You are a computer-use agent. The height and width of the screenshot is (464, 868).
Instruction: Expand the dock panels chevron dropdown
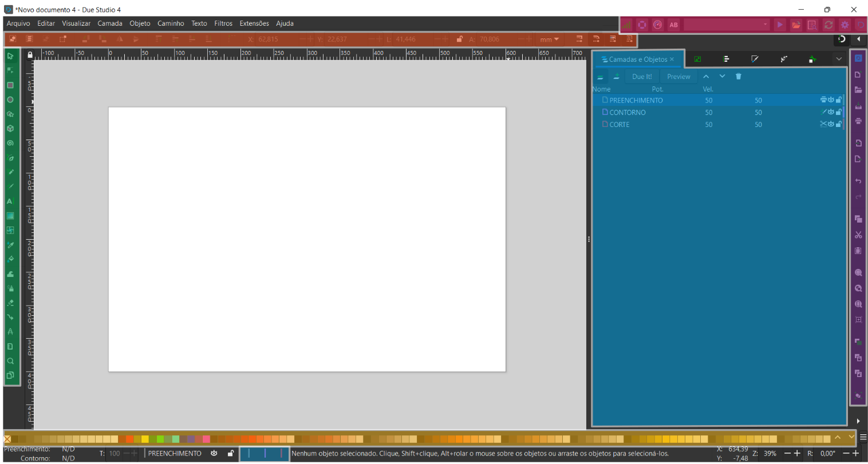click(x=839, y=59)
